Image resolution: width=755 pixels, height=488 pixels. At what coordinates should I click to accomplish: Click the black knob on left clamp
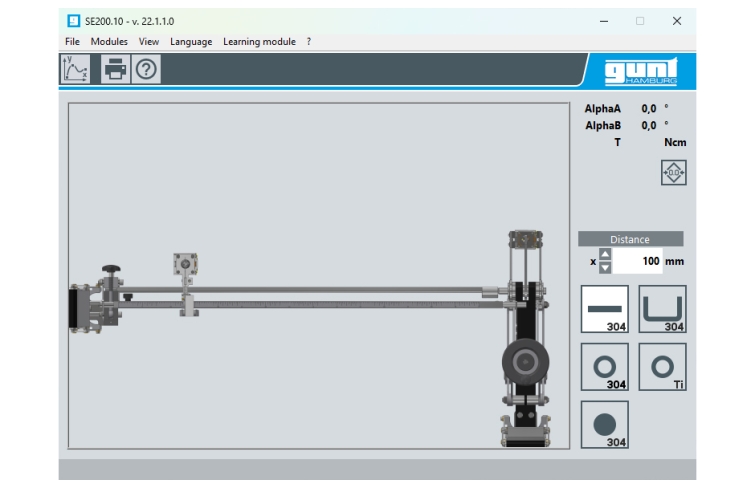point(111,268)
